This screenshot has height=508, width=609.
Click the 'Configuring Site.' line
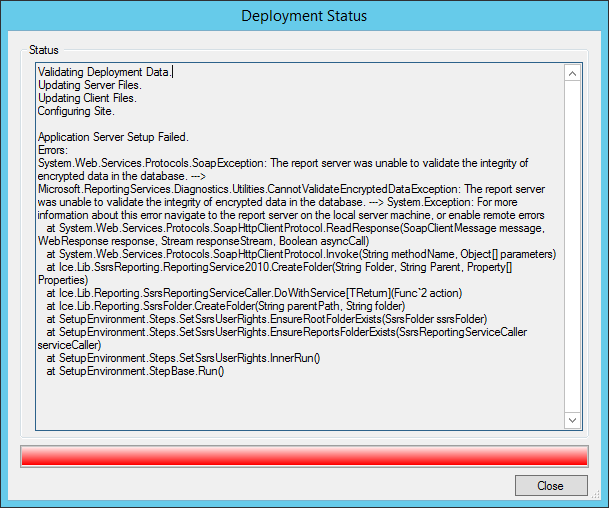point(76,111)
